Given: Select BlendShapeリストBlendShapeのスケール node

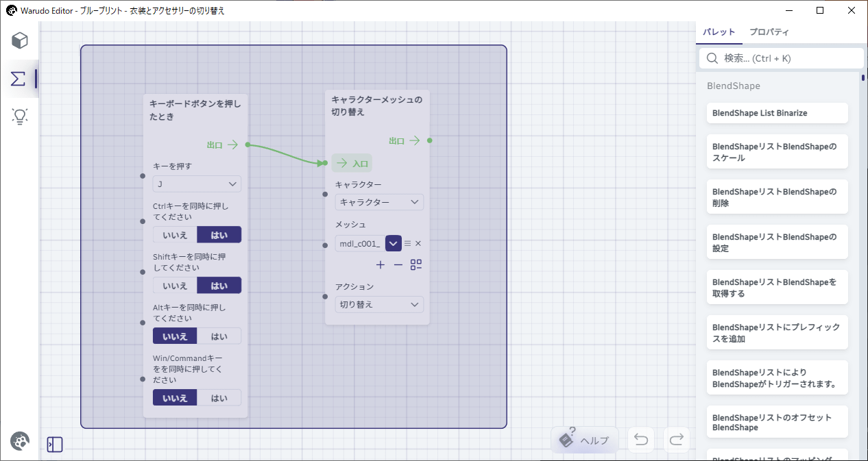Looking at the screenshot, I should coord(777,152).
